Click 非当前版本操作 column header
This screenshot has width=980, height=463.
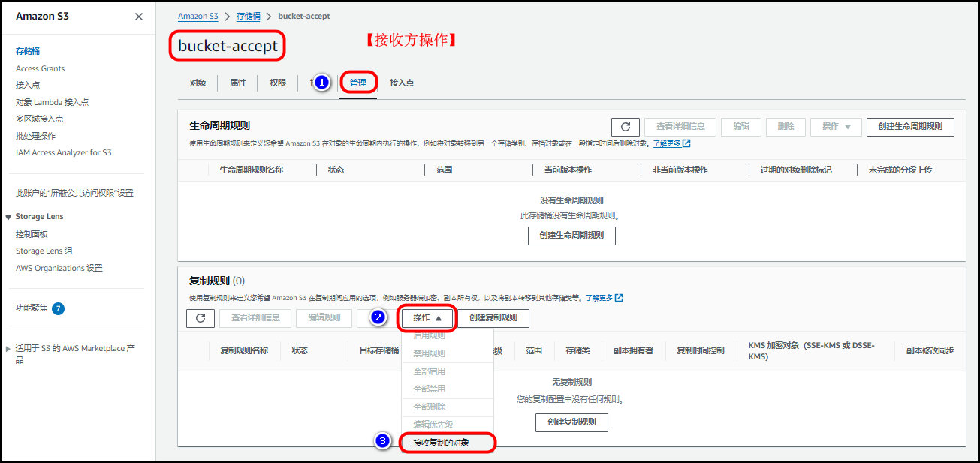tap(680, 170)
